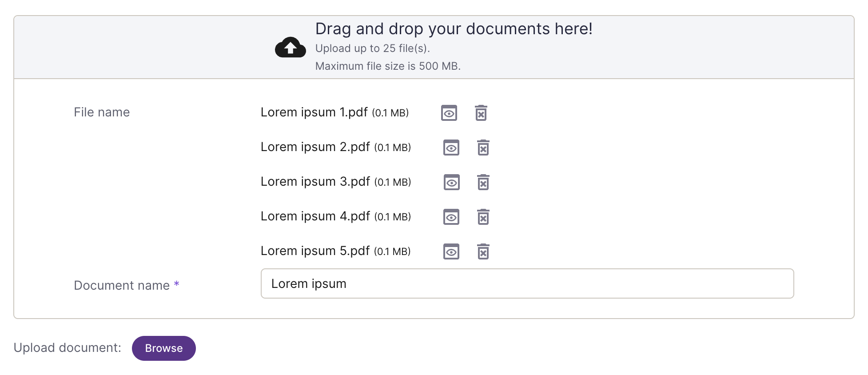Preview Lorem ipsum 1.pdf with eye icon

[449, 113]
